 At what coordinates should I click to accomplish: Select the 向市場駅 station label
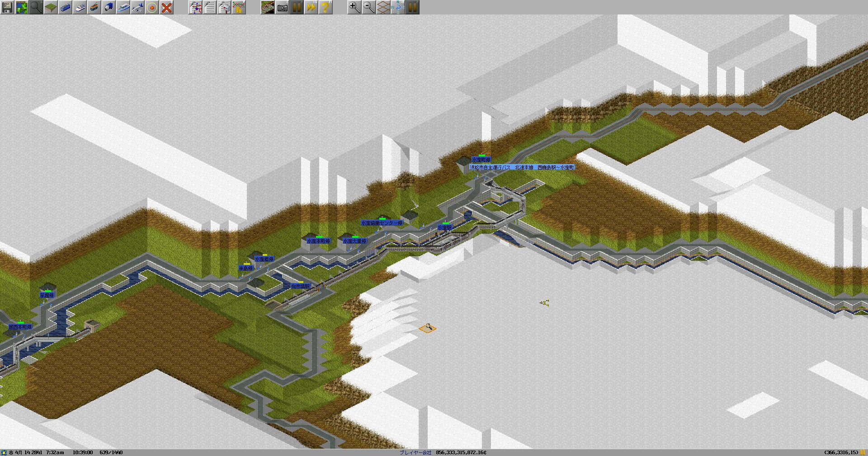click(300, 286)
